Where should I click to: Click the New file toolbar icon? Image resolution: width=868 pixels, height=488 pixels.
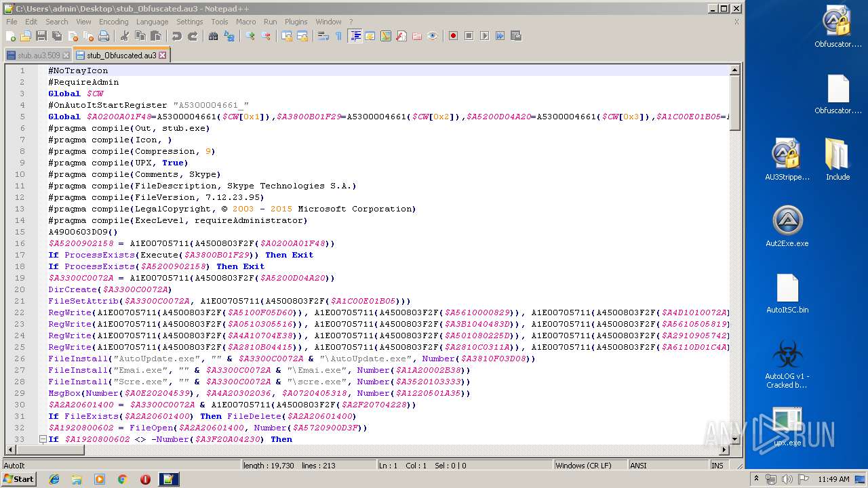click(x=11, y=36)
